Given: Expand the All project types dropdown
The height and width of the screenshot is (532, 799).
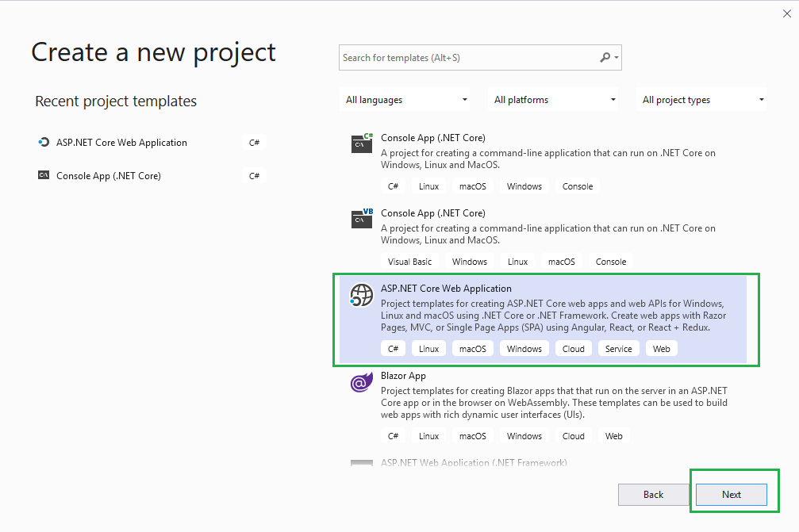Looking at the screenshot, I should pos(703,100).
